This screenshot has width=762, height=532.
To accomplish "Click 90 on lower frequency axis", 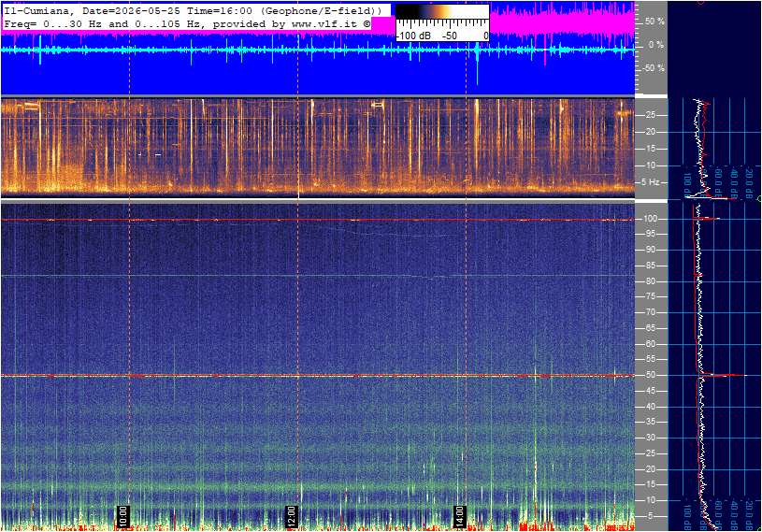I will click(x=650, y=250).
